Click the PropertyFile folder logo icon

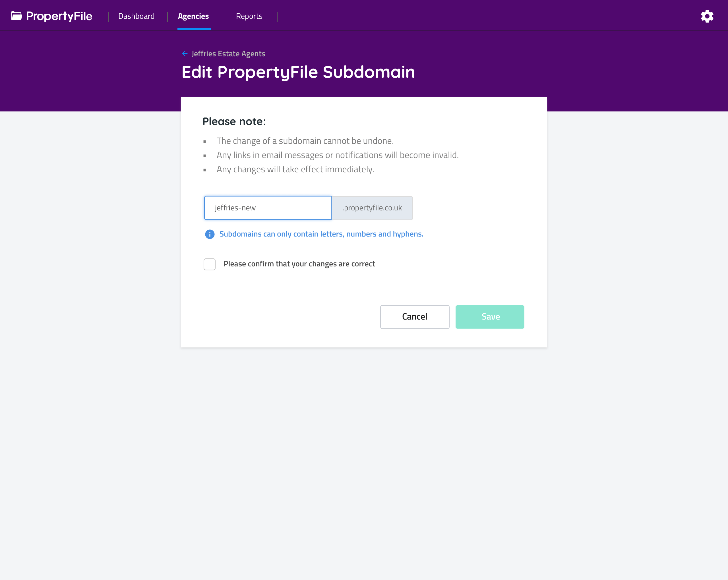(16, 16)
